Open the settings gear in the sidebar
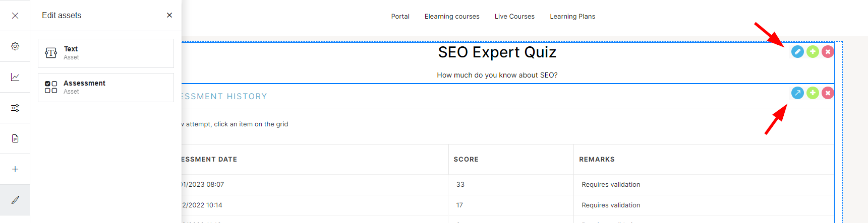The width and height of the screenshot is (868, 223). pyautogui.click(x=15, y=46)
